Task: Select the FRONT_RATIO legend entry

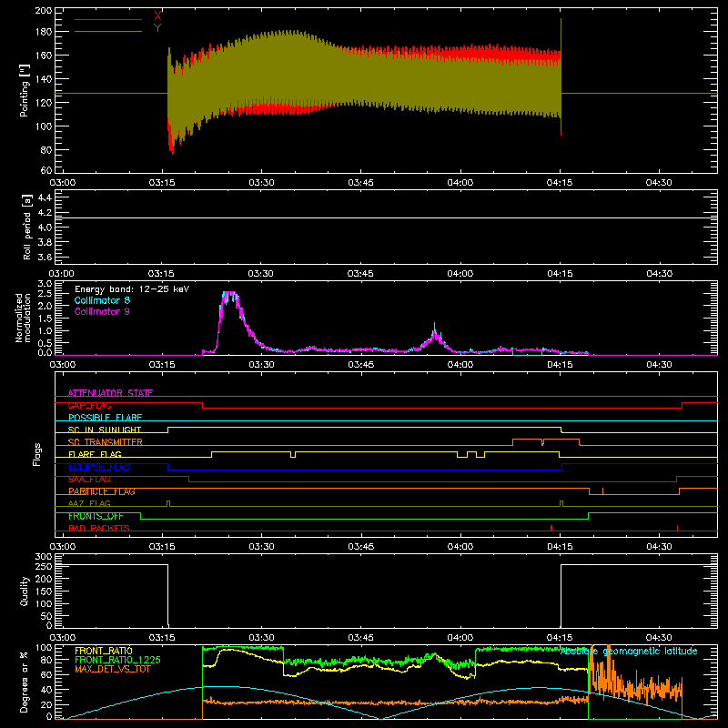Action: pyautogui.click(x=104, y=651)
